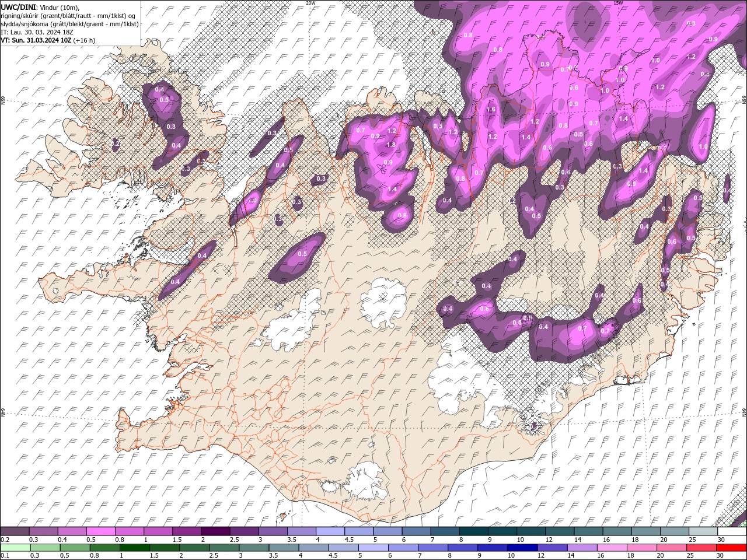Click the 'IT: Lau. 30. 03. 2024 18Z' line

[x=36, y=32]
